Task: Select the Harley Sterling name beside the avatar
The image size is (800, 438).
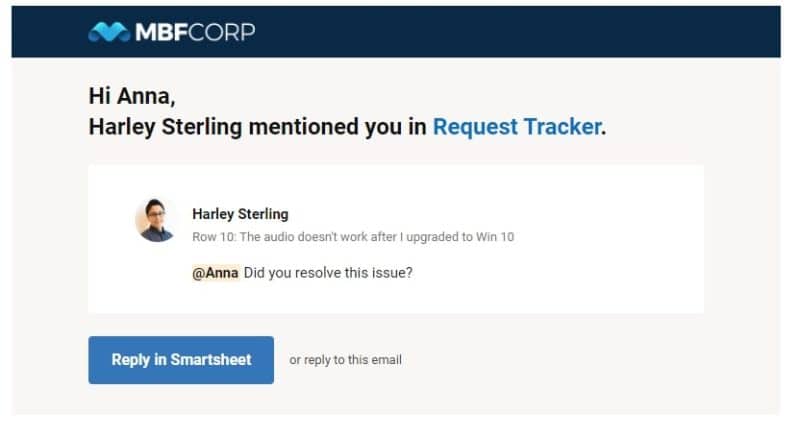Action: pyautogui.click(x=240, y=214)
